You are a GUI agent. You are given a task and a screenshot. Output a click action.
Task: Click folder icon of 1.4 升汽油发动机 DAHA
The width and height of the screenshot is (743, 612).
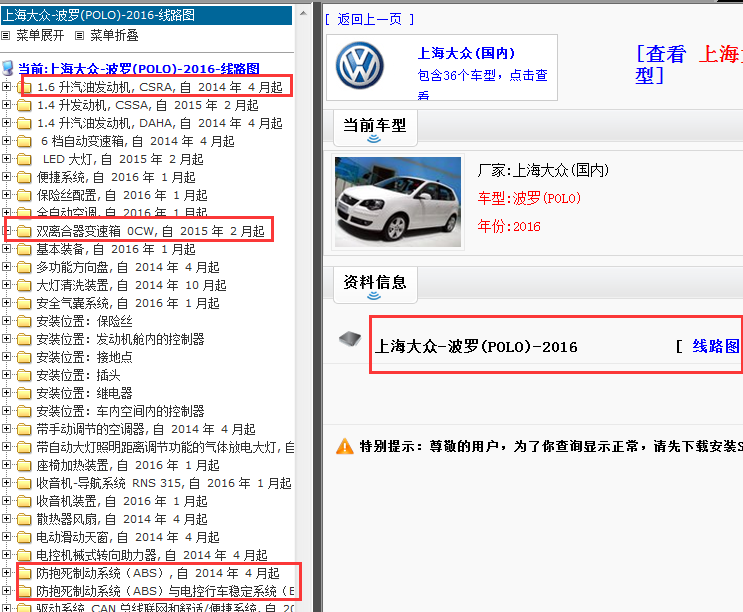click(24, 123)
